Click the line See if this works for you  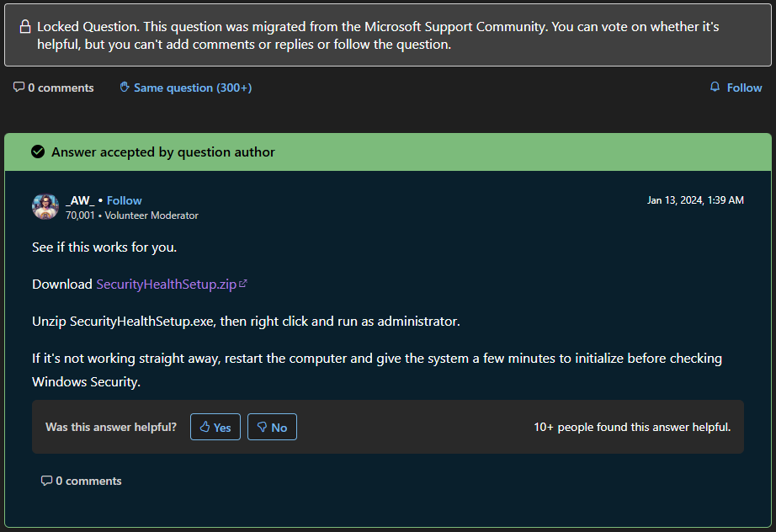(104, 247)
